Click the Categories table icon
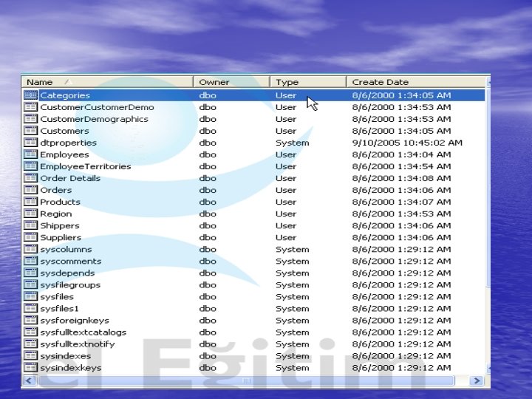This screenshot has width=532, height=399. (30, 95)
